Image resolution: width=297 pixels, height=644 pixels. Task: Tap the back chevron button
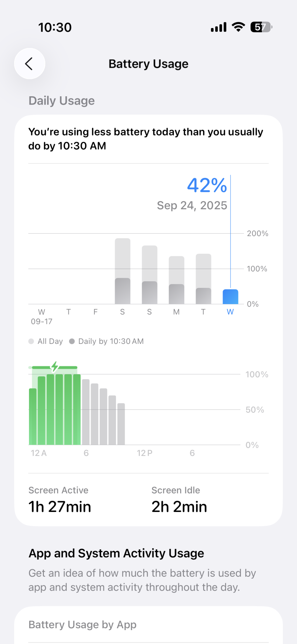(x=29, y=64)
